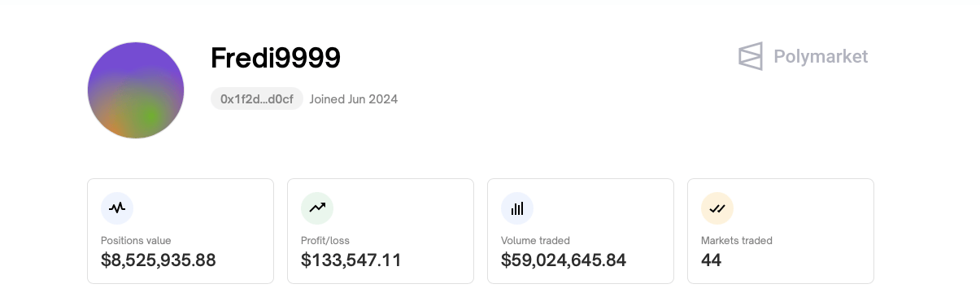Click the 44 markets traded number
This screenshot has height=306, width=980.
click(x=712, y=260)
